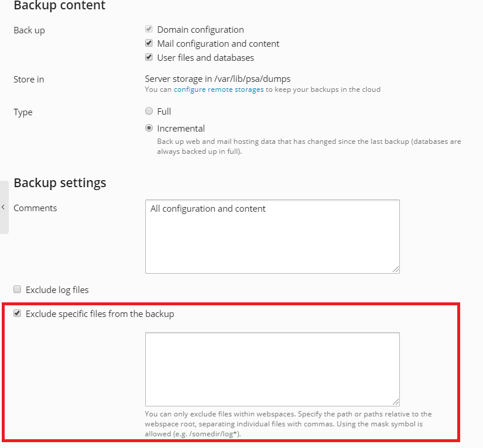Click the Back up field label
Image resolution: width=483 pixels, height=448 pixels.
coord(29,30)
